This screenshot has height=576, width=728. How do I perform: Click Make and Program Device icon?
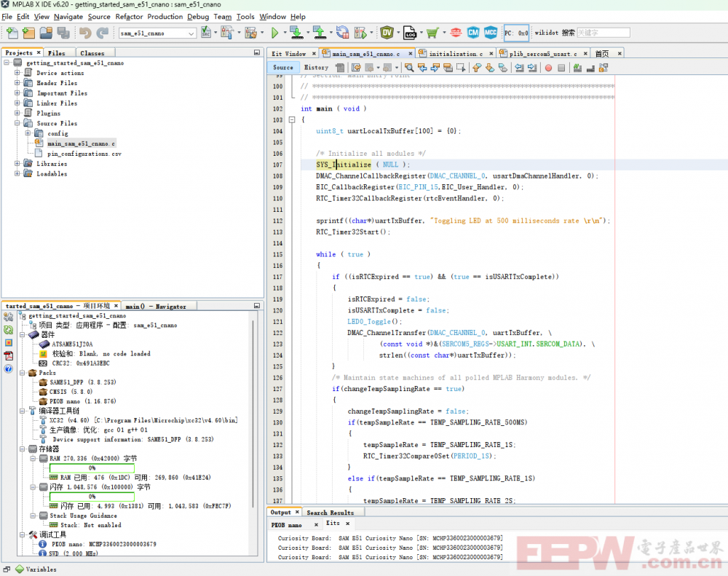(x=296, y=33)
